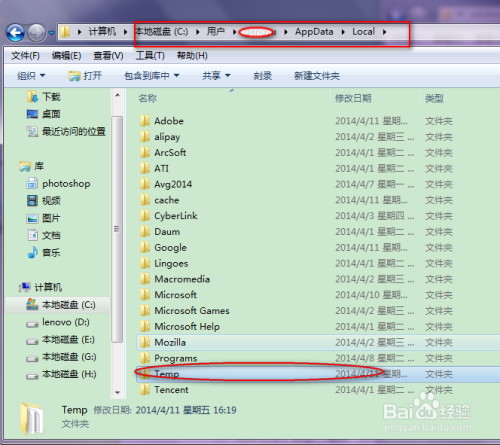Click the 本地磁盘 (H:) drive icon
This screenshot has height=445, width=500.
tap(32, 376)
